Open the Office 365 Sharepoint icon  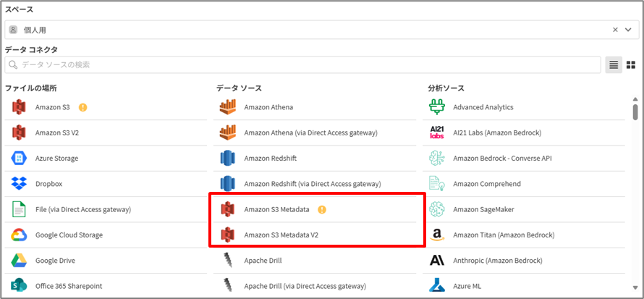(x=19, y=286)
